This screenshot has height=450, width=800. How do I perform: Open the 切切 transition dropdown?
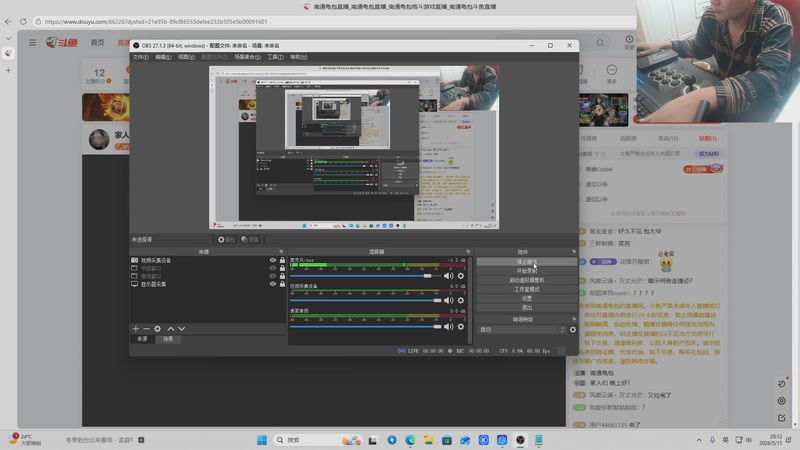pos(522,330)
